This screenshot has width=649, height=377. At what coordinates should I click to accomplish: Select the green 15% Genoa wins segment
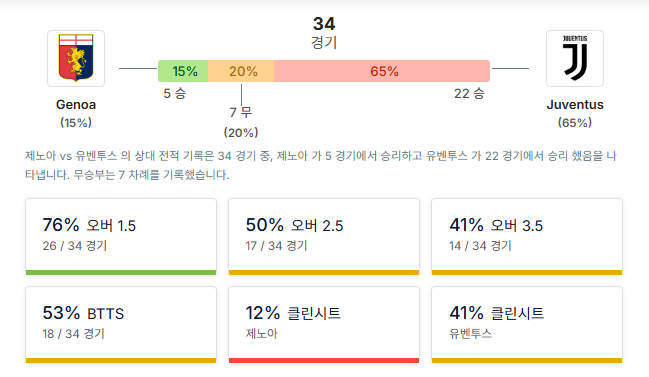[x=183, y=71]
